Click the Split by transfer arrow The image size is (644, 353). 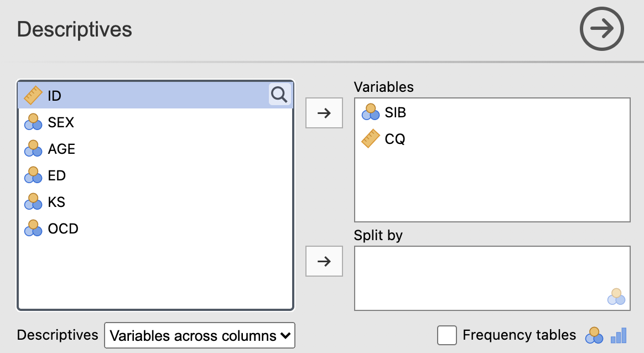[x=324, y=261]
